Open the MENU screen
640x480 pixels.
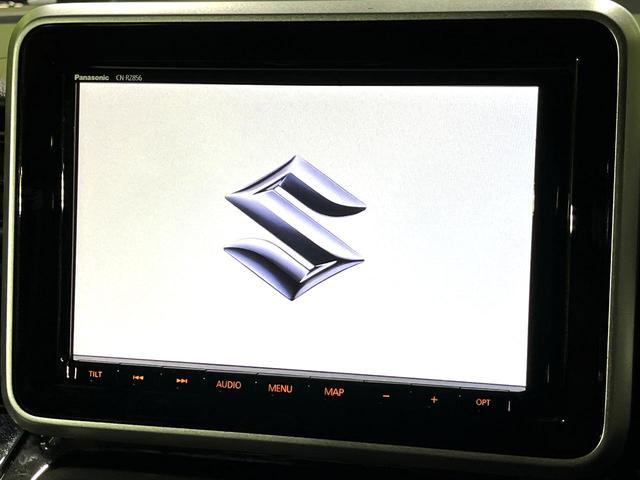click(280, 388)
